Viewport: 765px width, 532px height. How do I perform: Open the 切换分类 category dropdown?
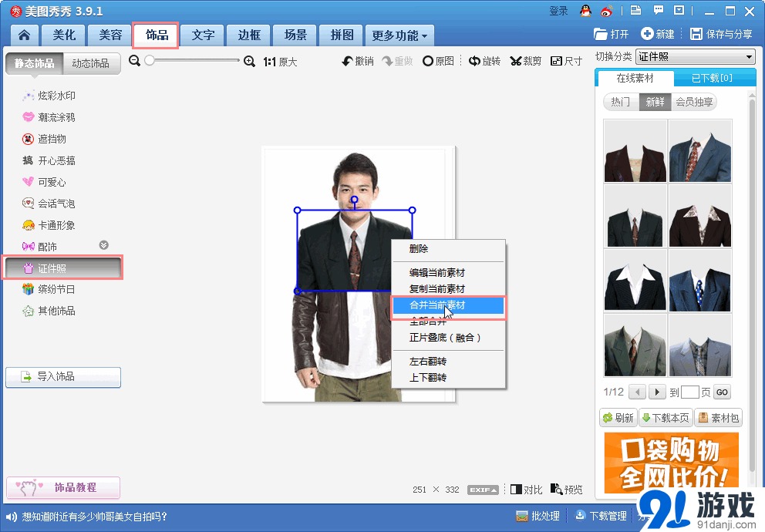pyautogui.click(x=696, y=57)
